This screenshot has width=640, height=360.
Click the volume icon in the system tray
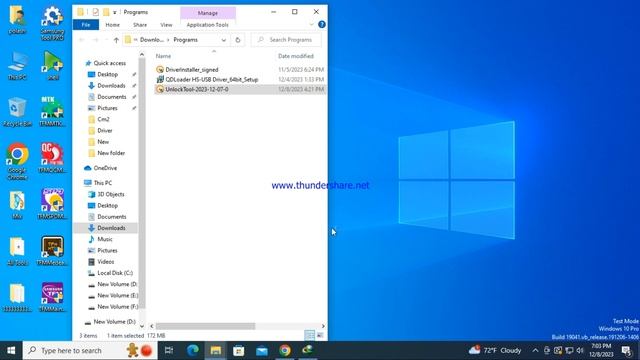click(580, 350)
